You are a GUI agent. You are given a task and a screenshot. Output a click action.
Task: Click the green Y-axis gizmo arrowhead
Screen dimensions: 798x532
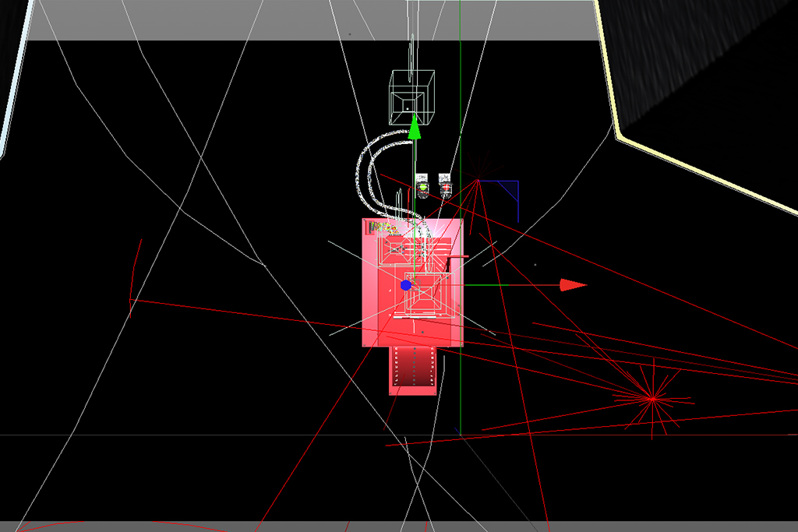pyautogui.click(x=415, y=128)
